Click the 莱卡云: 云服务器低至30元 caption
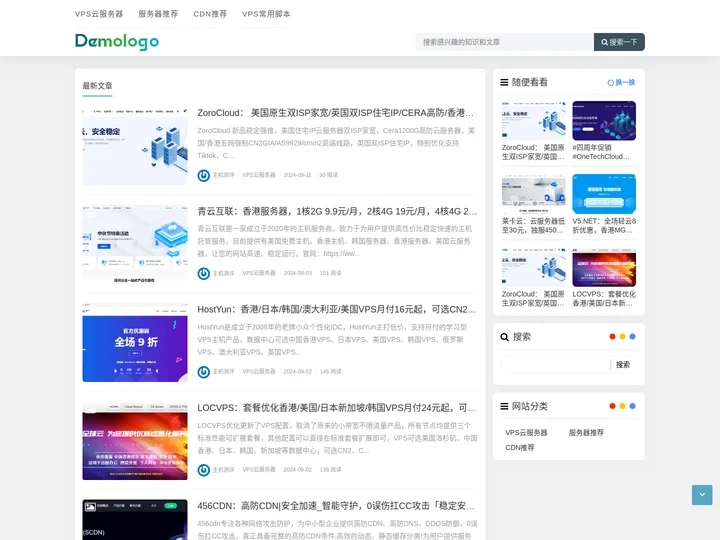Screen dimensions: 720x540 [534, 225]
